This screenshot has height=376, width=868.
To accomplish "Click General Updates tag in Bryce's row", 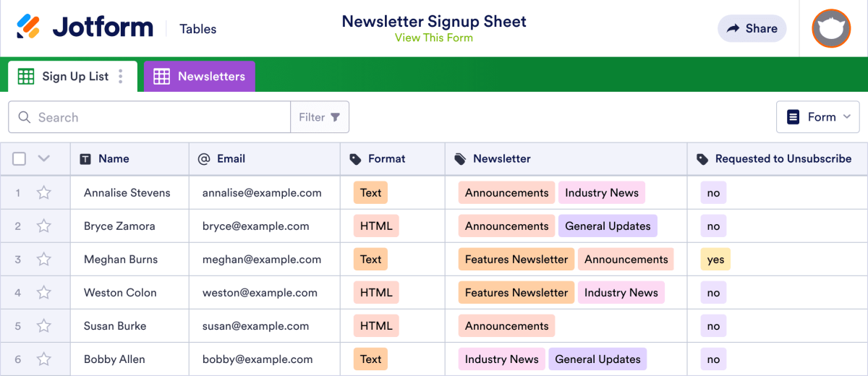I will tap(608, 226).
